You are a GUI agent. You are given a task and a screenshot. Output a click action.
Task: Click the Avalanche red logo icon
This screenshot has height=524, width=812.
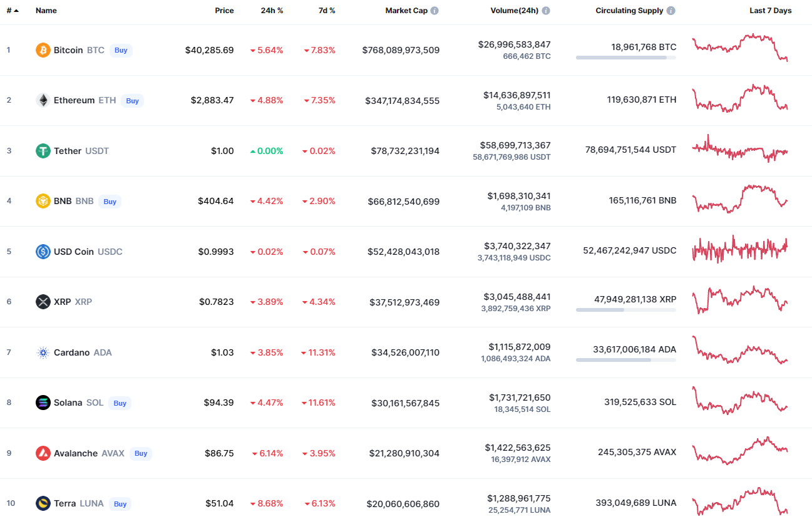point(43,453)
